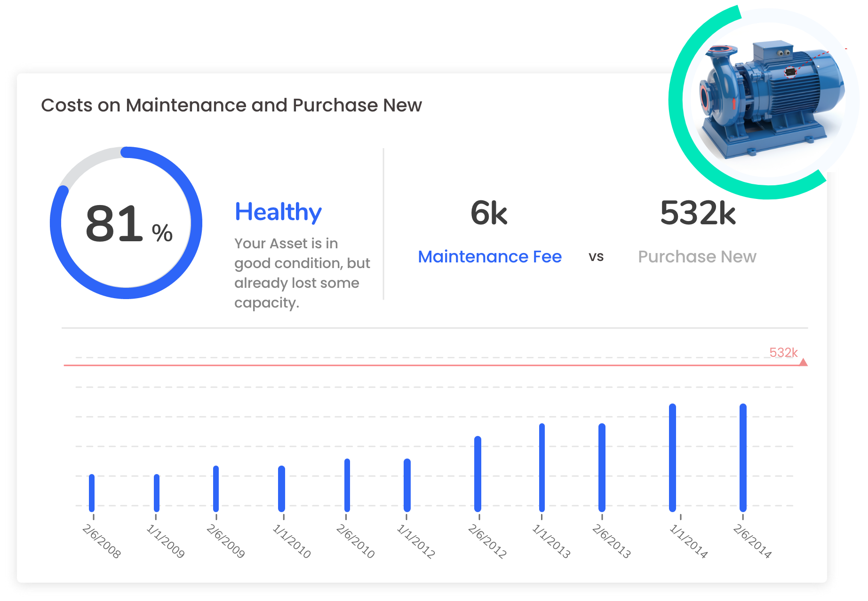Select the 532k purchase value
Image resolution: width=868 pixels, height=601 pixels.
(x=698, y=214)
